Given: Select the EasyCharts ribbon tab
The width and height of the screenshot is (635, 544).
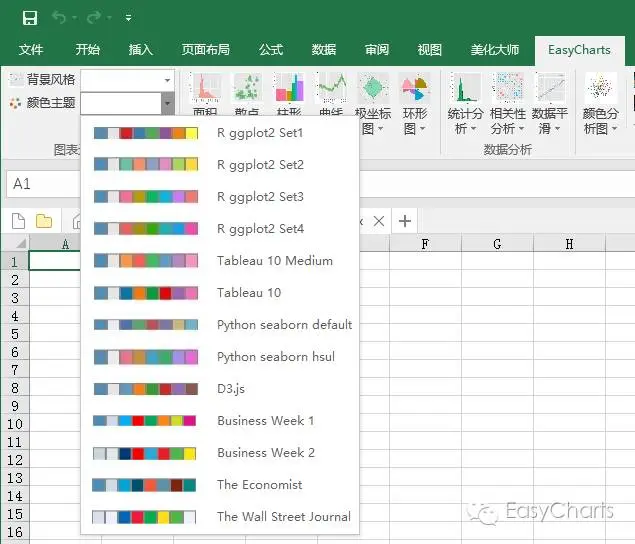Looking at the screenshot, I should coord(579,50).
